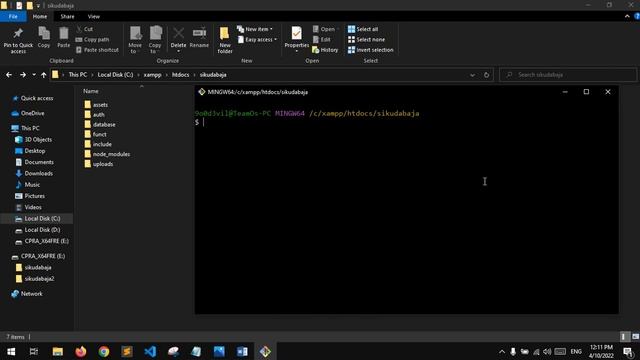Click the Cut scissors button
The height and width of the screenshot is (360, 640).
coord(85,29)
